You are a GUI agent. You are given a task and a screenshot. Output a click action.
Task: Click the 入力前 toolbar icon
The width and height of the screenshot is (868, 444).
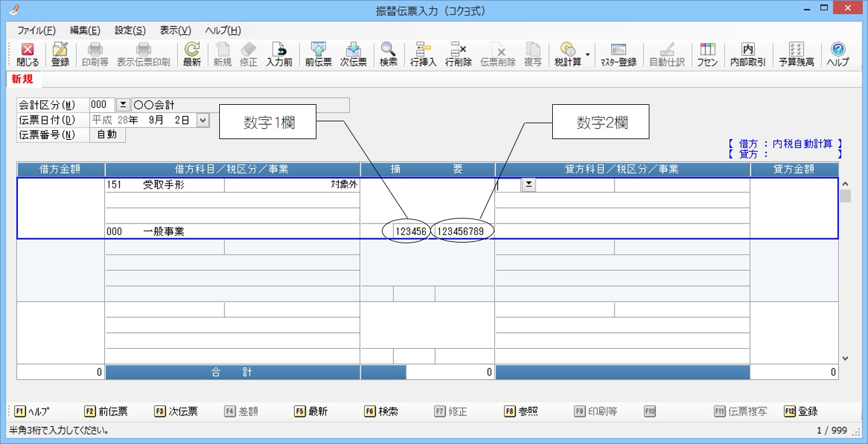click(x=279, y=55)
